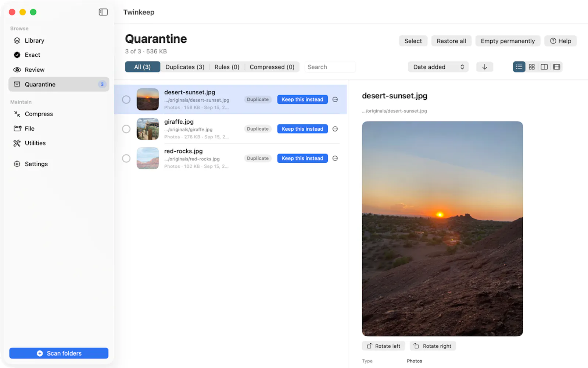Focus the Search field
This screenshot has height=368, width=588.
330,67
